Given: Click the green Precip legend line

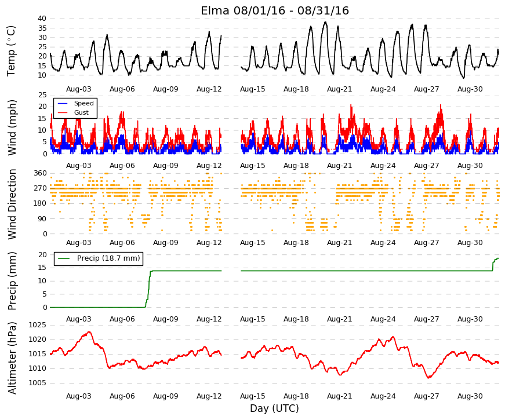Looking at the screenshot, I should (x=63, y=258).
